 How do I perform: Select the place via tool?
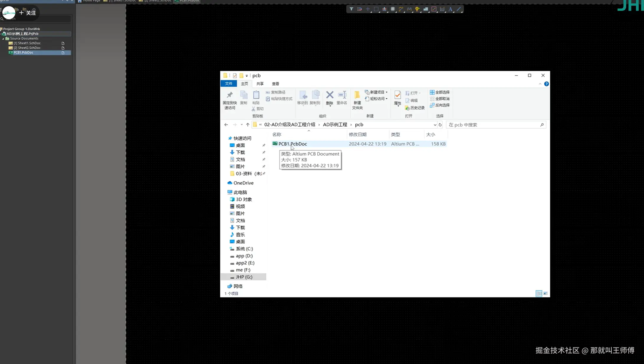[418, 9]
